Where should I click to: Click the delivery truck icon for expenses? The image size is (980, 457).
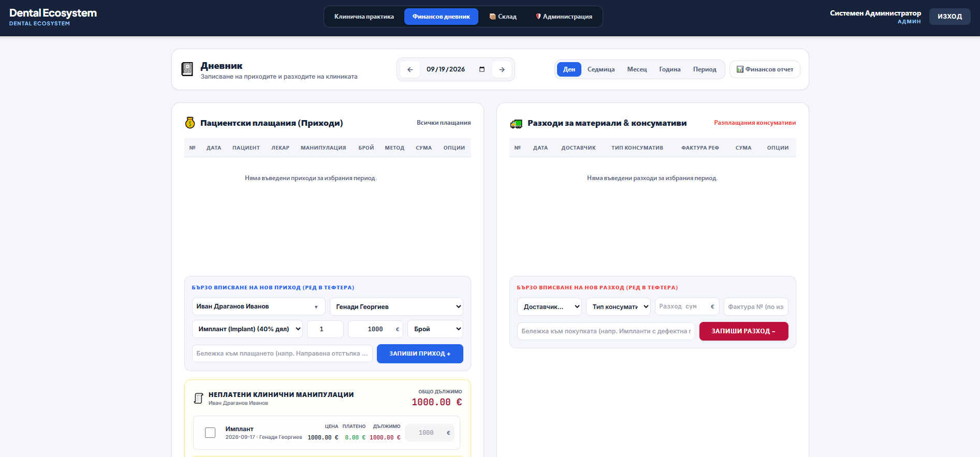tap(516, 124)
